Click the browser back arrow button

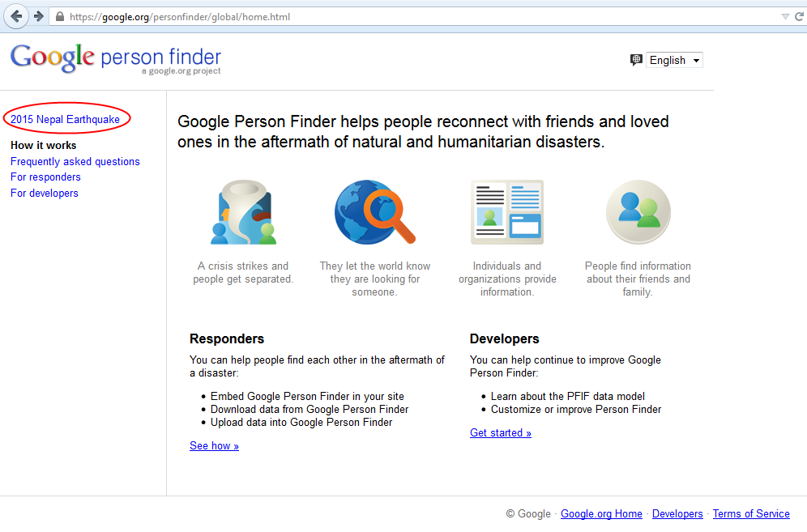pos(16,16)
